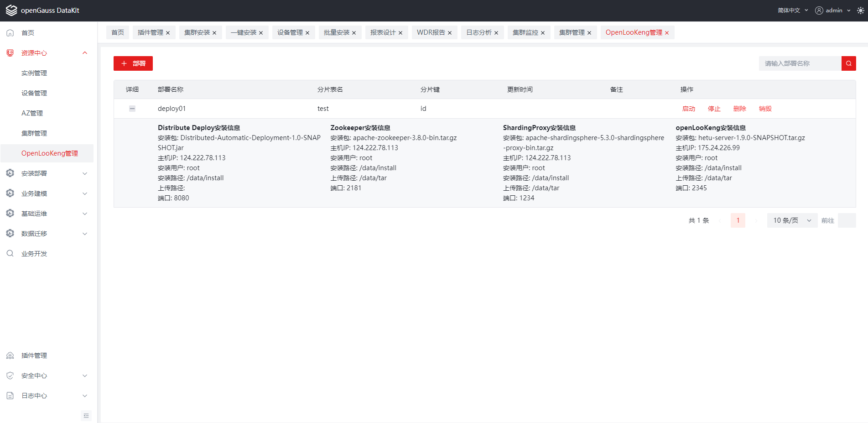This screenshot has width=868, height=423.
Task: Toggle the light/dark theme sun icon
Action: pos(860,10)
